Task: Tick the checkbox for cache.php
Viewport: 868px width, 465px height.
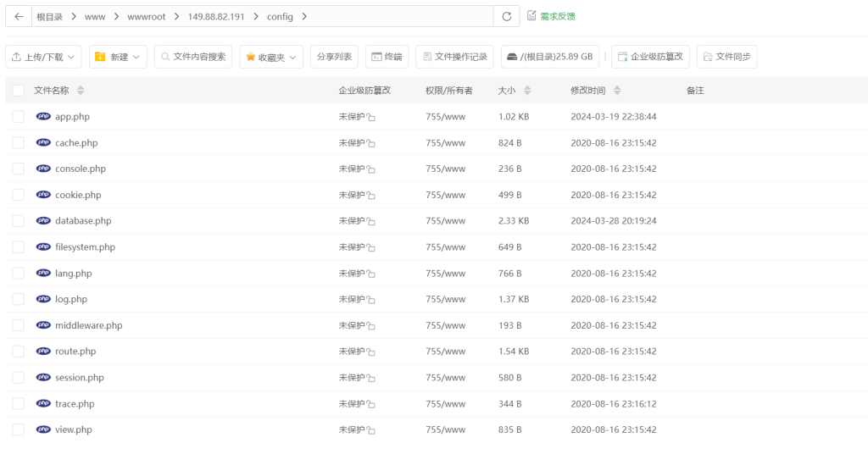Action: click(19, 143)
